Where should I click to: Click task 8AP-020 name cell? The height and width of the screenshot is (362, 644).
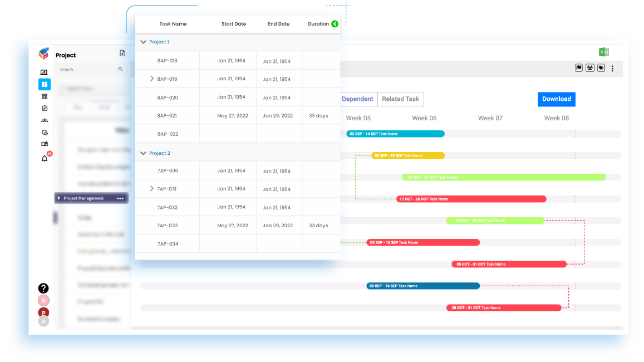[167, 98]
